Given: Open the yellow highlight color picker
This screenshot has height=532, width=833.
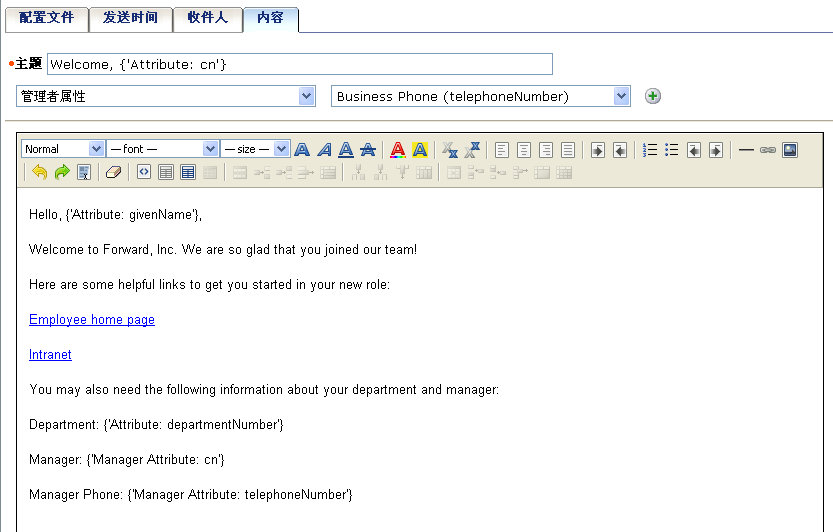Looking at the screenshot, I should (420, 150).
